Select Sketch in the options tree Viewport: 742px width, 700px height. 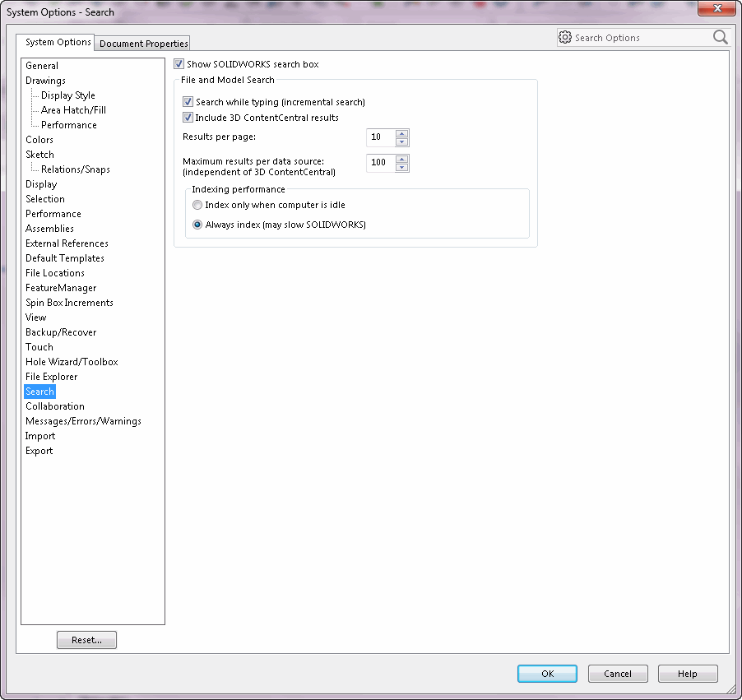39,155
